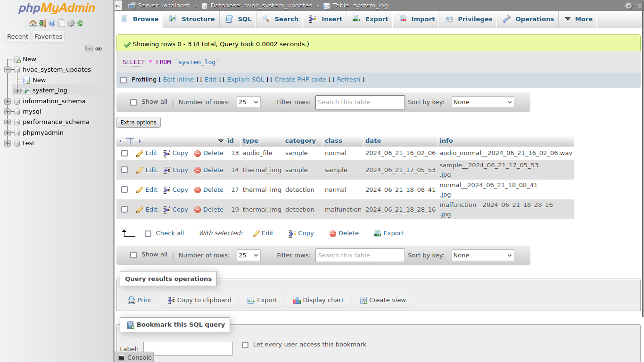Click Print icon in query results operations
Viewport: 644px width, 362px height.
[132, 300]
